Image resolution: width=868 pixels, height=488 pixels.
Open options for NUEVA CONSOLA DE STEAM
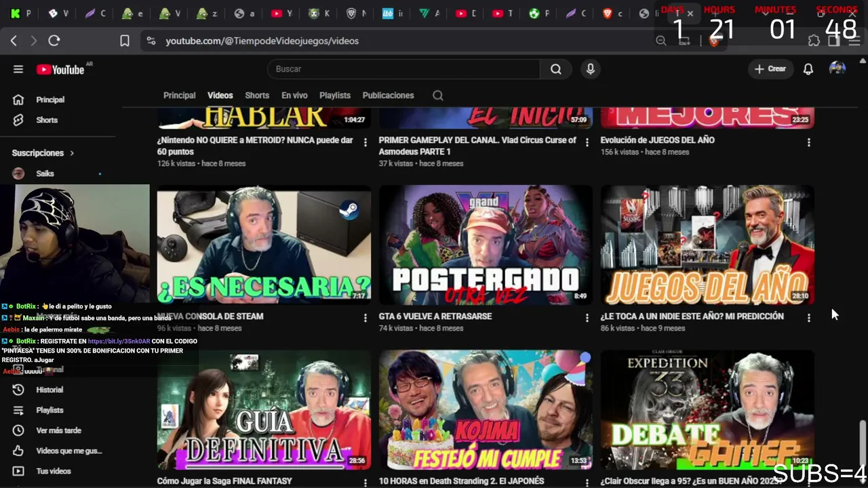point(366,317)
